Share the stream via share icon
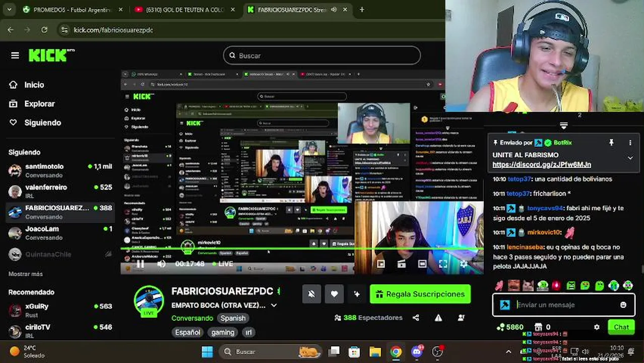The image size is (644, 363). tap(416, 318)
